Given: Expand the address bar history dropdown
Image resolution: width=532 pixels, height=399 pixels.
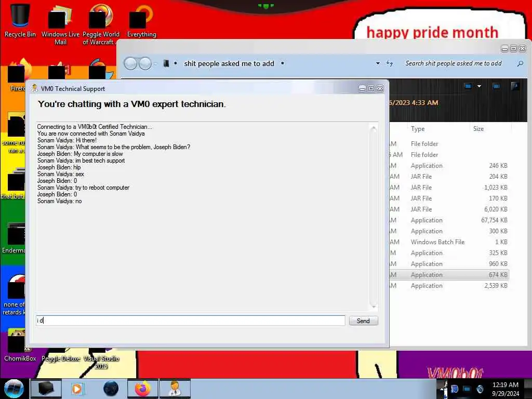Looking at the screenshot, I should pos(378,63).
